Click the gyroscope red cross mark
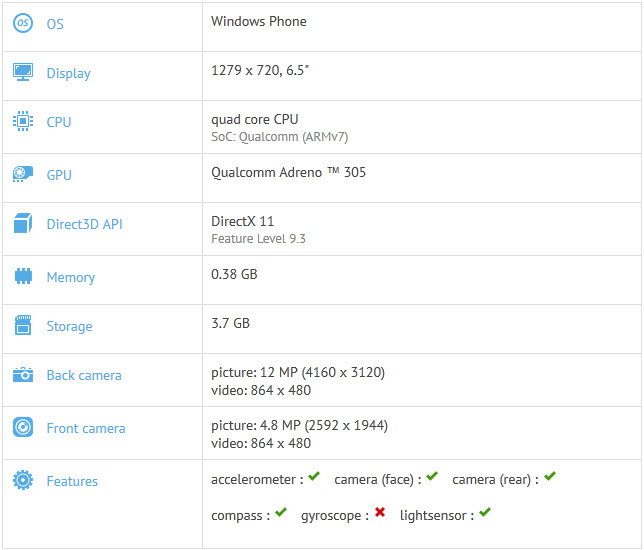This screenshot has width=644, height=550. [x=380, y=513]
